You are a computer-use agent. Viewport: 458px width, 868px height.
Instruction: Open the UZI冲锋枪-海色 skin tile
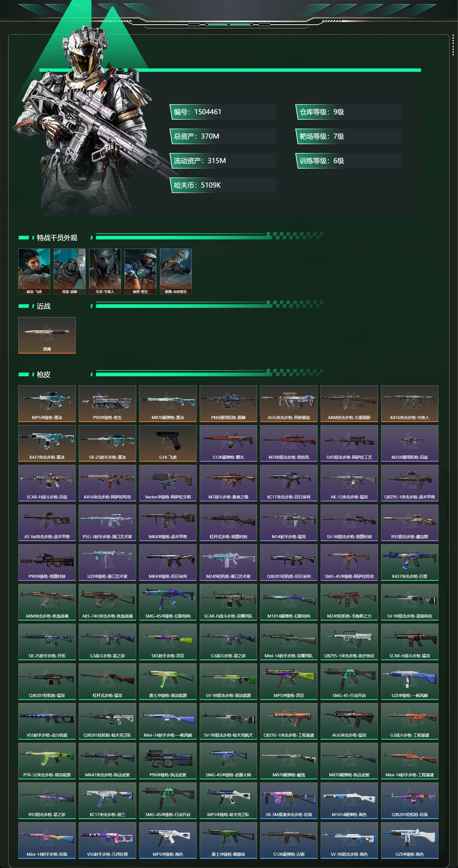click(409, 841)
